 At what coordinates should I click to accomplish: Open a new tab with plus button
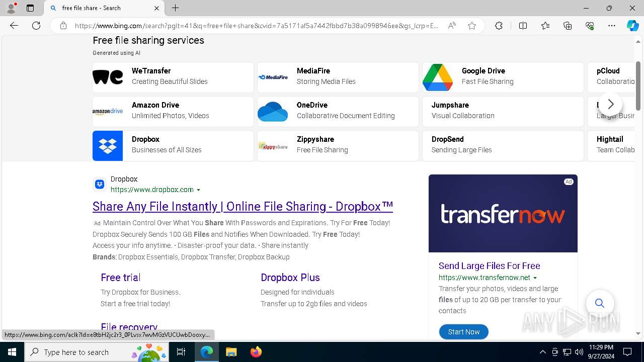pyautogui.click(x=175, y=8)
